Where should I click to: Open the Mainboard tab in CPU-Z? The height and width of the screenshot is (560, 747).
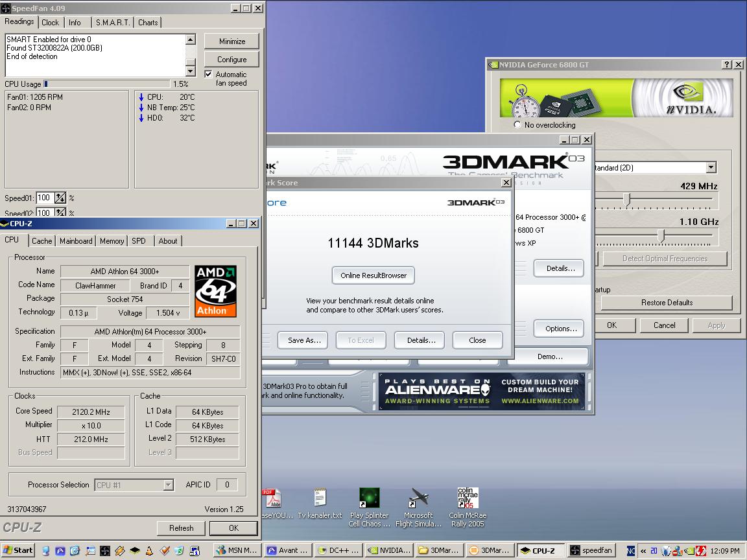tap(76, 241)
